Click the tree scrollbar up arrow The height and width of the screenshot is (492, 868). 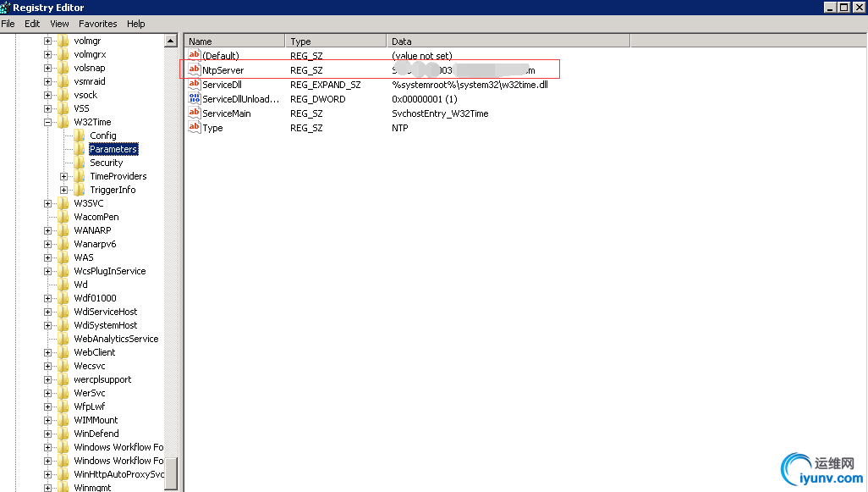[171, 41]
